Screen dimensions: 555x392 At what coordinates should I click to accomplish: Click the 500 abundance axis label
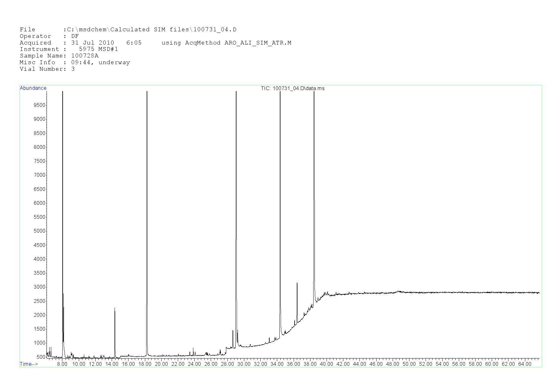click(x=41, y=357)
